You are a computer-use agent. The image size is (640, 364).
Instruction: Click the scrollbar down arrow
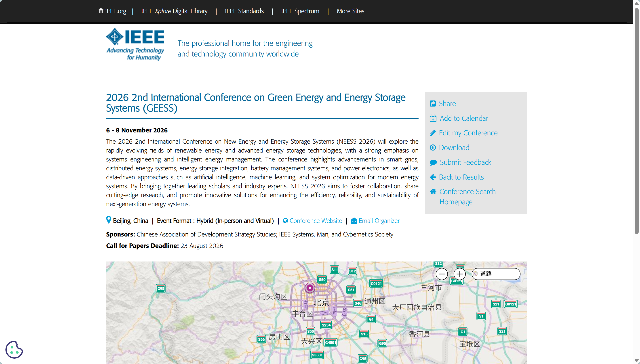pyautogui.click(x=636, y=360)
